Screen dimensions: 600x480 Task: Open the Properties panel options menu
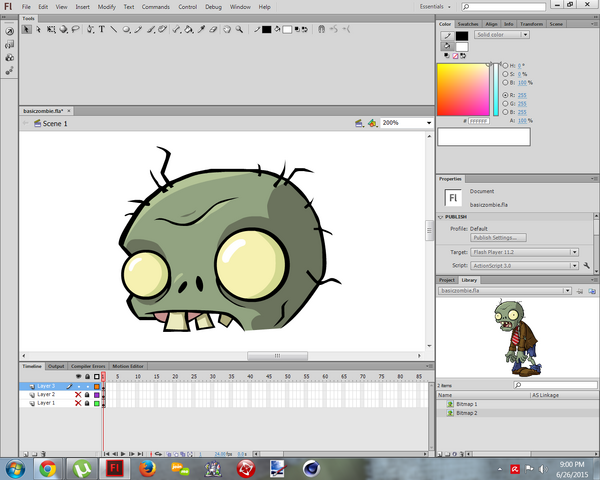point(594,179)
